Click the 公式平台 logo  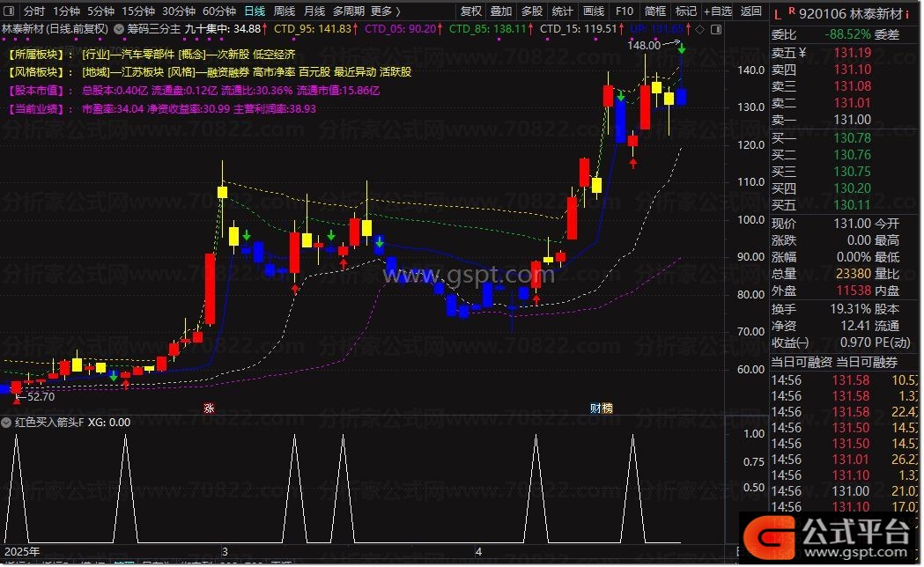(x=828, y=536)
